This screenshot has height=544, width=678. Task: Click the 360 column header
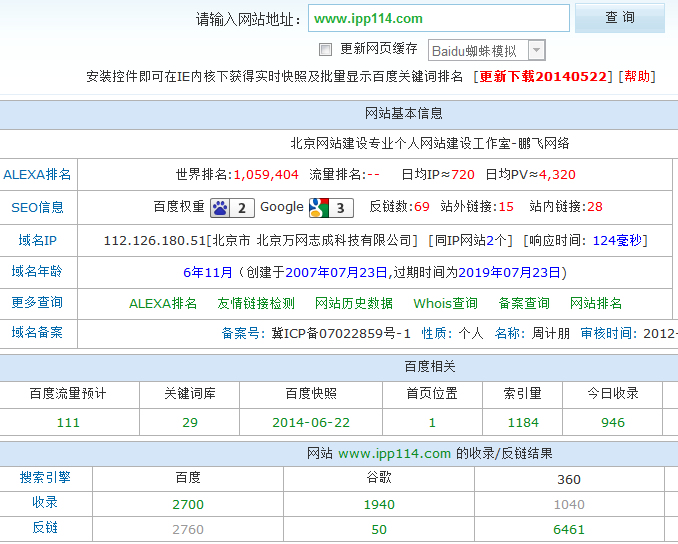569,480
